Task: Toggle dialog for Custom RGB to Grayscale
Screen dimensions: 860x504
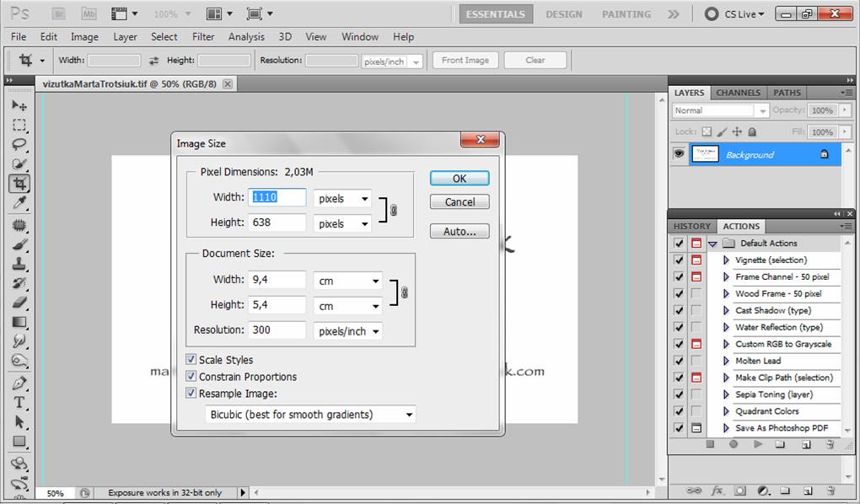Action: 696,344
